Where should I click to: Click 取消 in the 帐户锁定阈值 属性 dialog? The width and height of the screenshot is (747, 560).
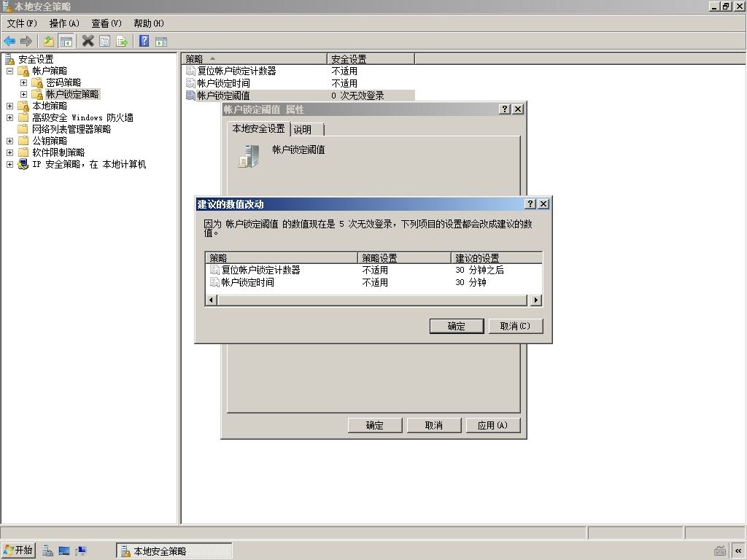pos(434,425)
